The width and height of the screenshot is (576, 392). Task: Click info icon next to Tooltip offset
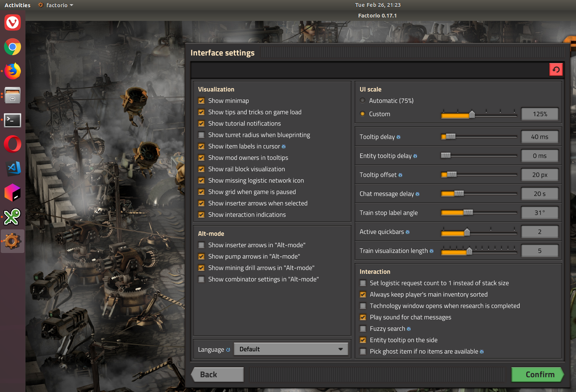pos(400,175)
